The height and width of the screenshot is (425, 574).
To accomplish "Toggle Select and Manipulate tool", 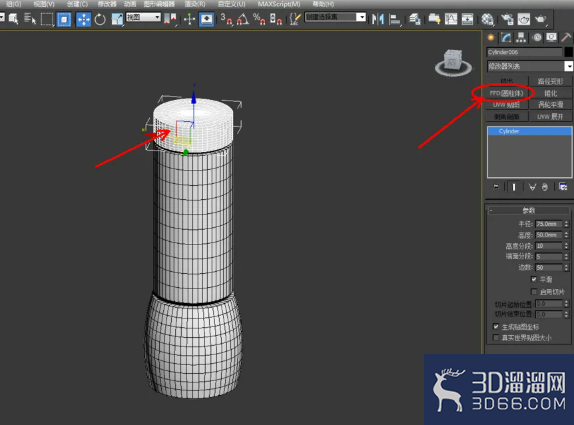I will click(x=190, y=19).
